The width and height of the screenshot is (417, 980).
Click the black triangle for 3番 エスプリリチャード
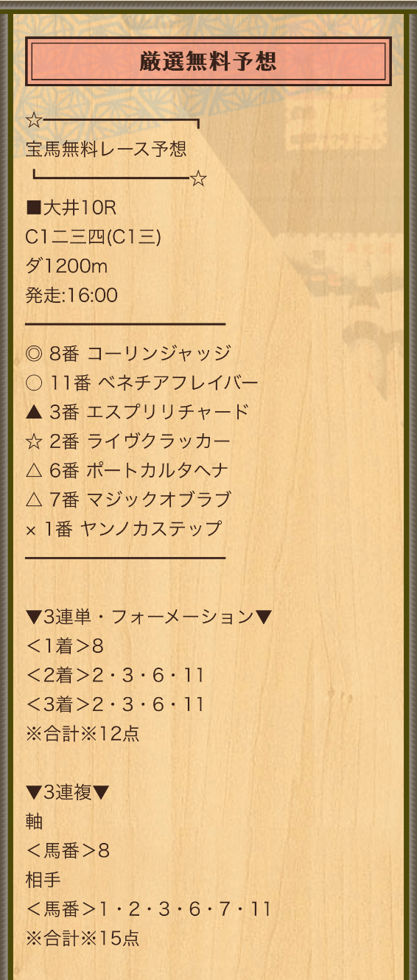pos(34,412)
